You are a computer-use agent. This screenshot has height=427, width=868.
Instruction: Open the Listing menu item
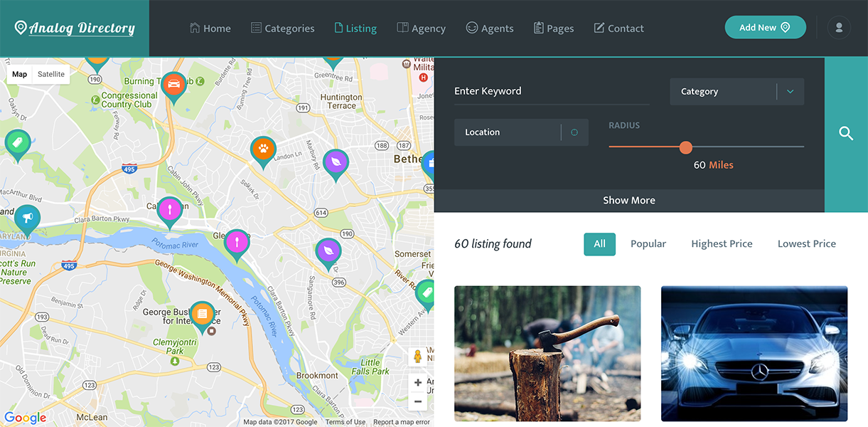pos(355,28)
